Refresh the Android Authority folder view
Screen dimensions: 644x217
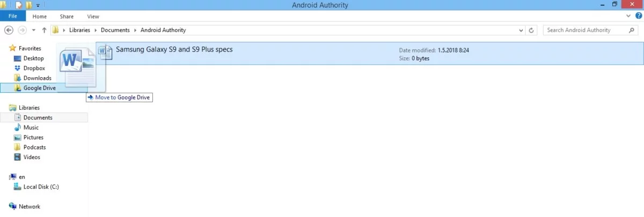531,30
